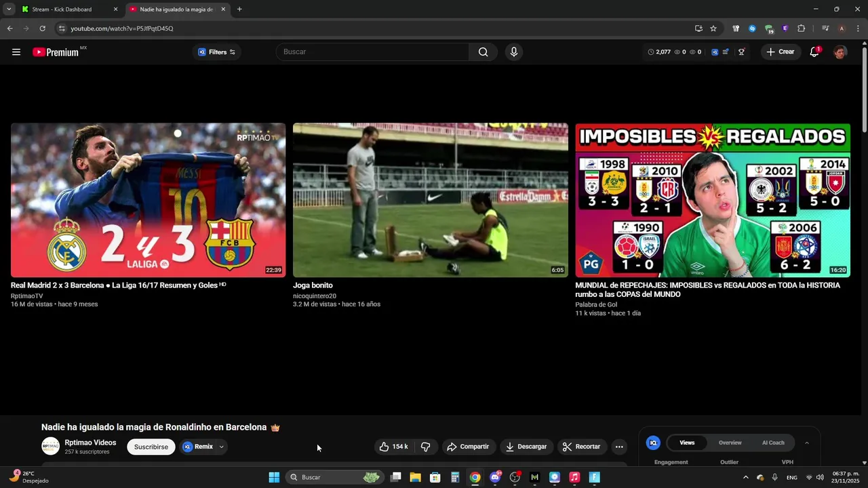Click the address bar URL
Viewport: 868px width, 488px height.
(x=122, y=28)
